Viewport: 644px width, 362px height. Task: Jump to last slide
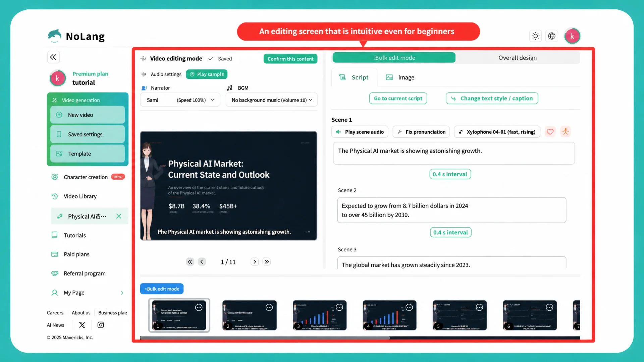coord(267,262)
